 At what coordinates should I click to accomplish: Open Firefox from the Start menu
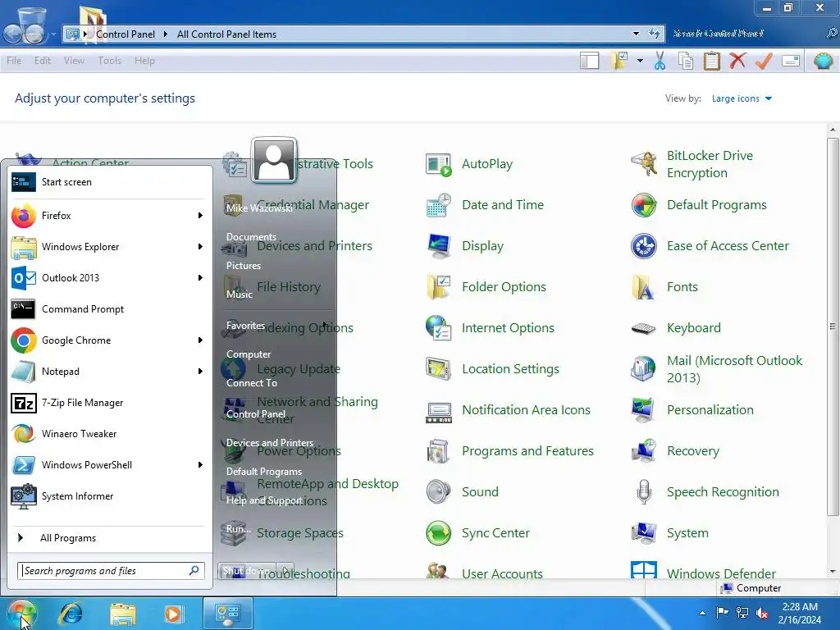tap(107, 216)
